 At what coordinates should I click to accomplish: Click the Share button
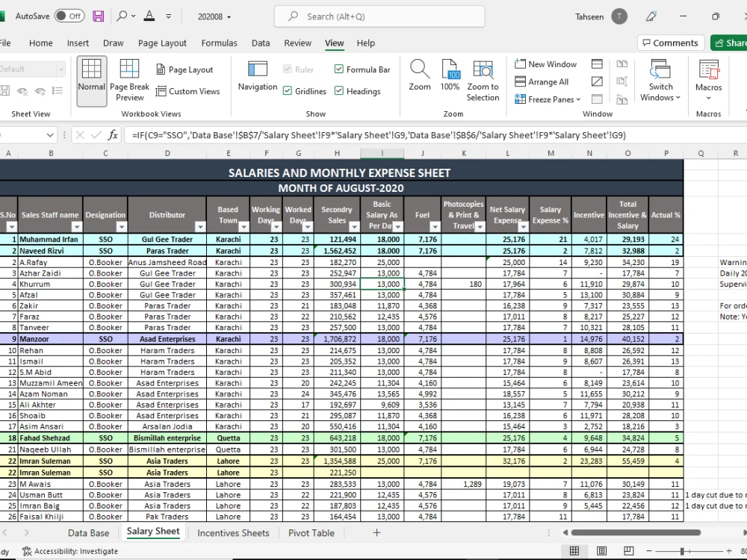(x=729, y=43)
